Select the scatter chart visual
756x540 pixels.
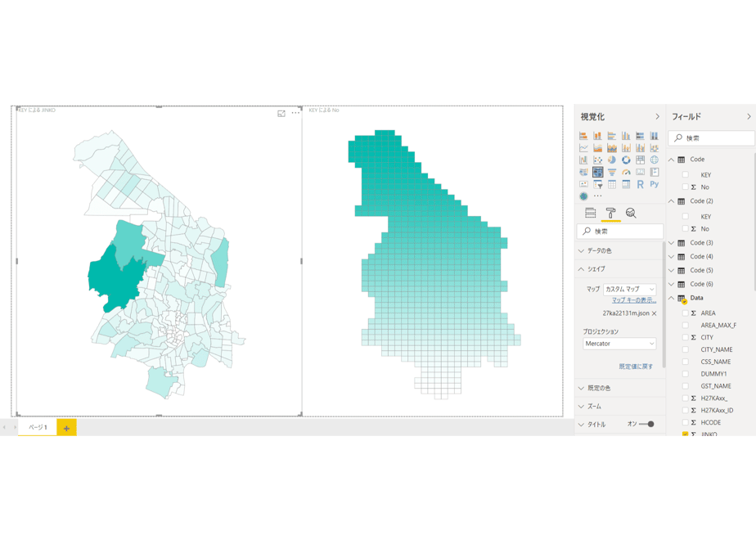[x=598, y=160]
